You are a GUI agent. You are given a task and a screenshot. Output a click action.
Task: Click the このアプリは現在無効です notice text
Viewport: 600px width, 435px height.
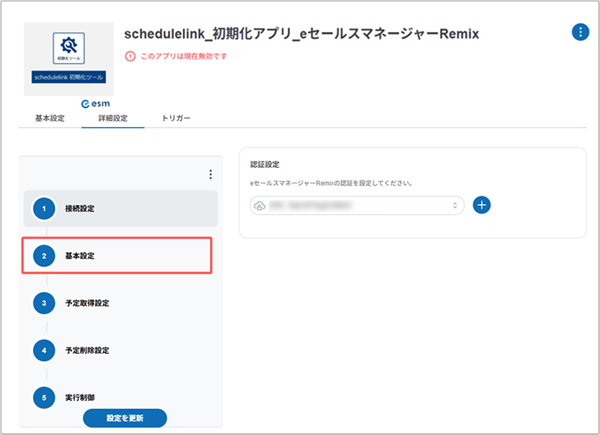coord(183,56)
